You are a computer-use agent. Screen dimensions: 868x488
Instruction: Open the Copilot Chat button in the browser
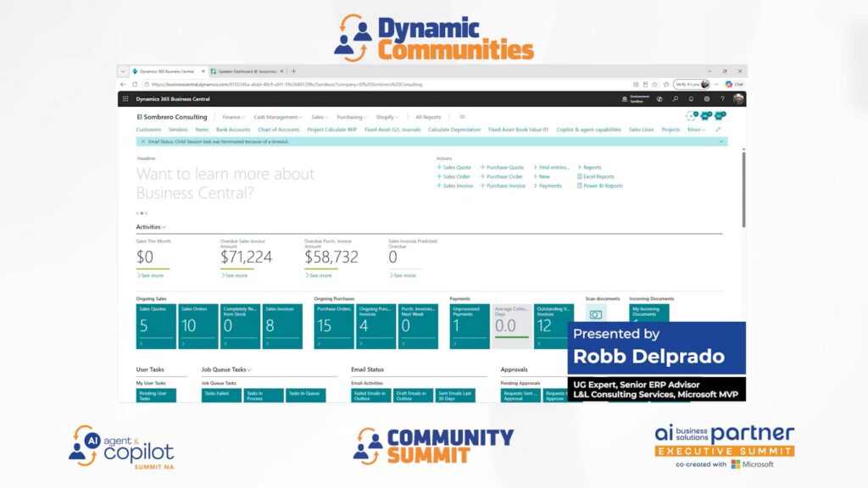point(735,85)
